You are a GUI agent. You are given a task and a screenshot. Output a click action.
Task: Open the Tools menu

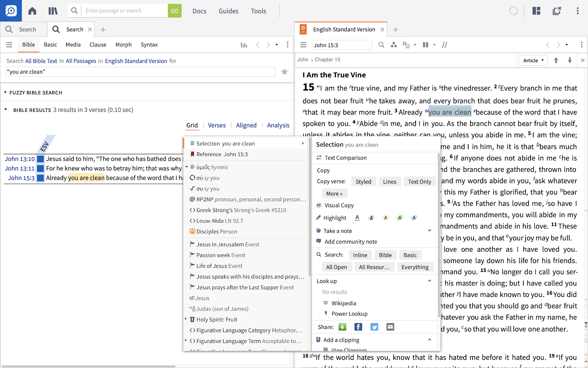259,11
